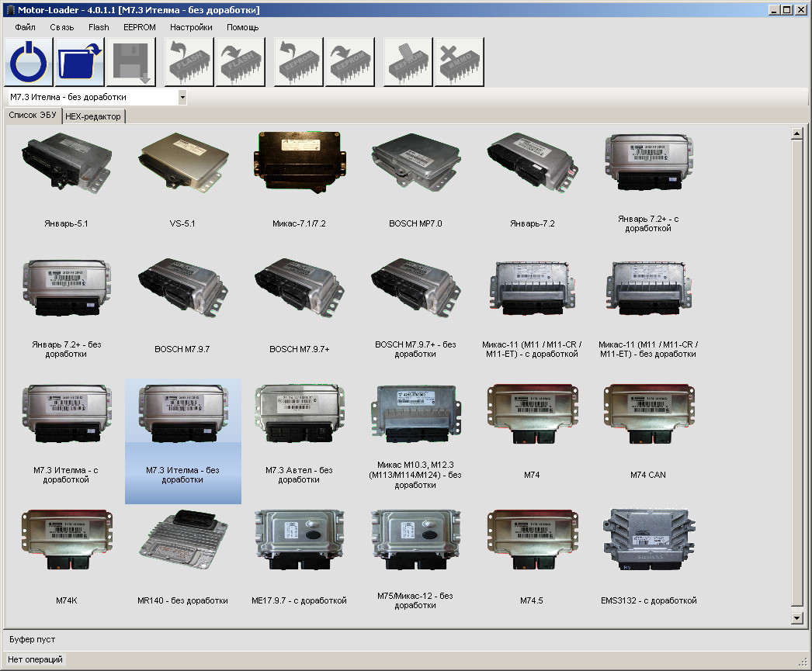Click the EEPROM eraser chip icon
812x671 pixels.
(x=408, y=61)
